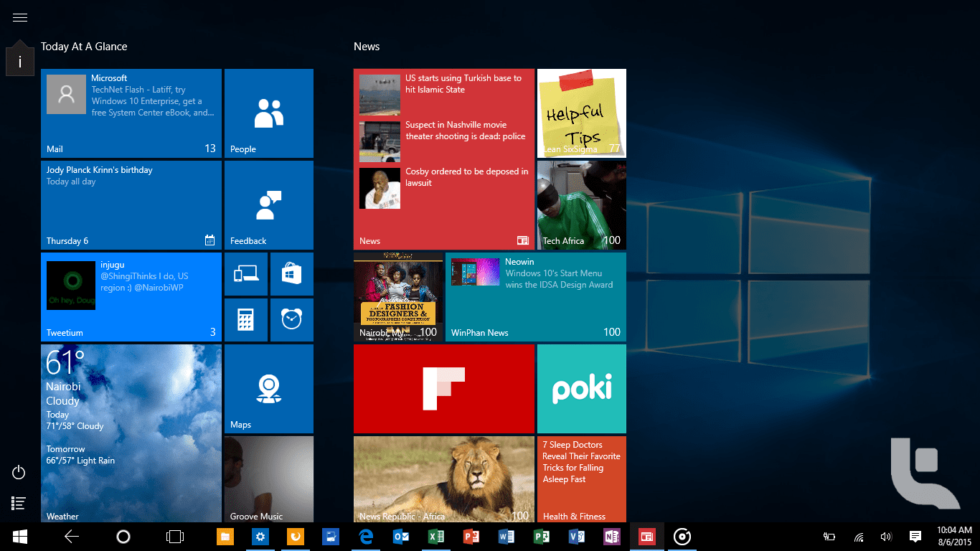Open the Weather tile for Nairobi

coord(131,433)
